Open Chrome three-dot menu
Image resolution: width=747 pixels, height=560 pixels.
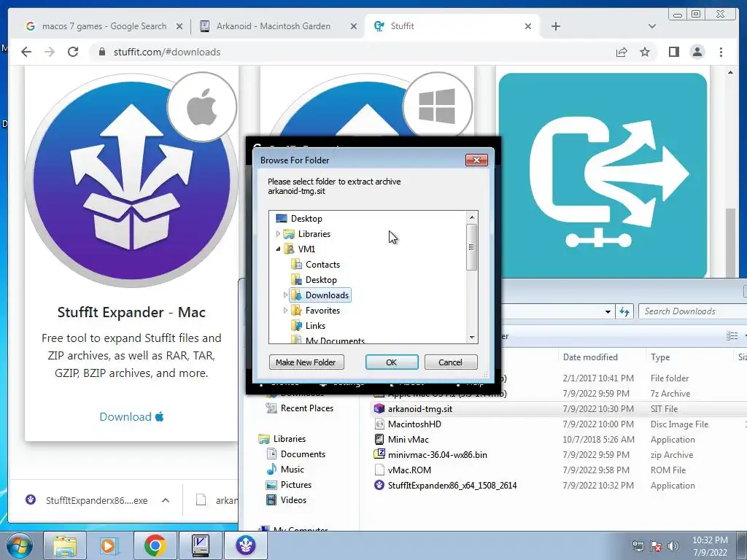pos(721,52)
